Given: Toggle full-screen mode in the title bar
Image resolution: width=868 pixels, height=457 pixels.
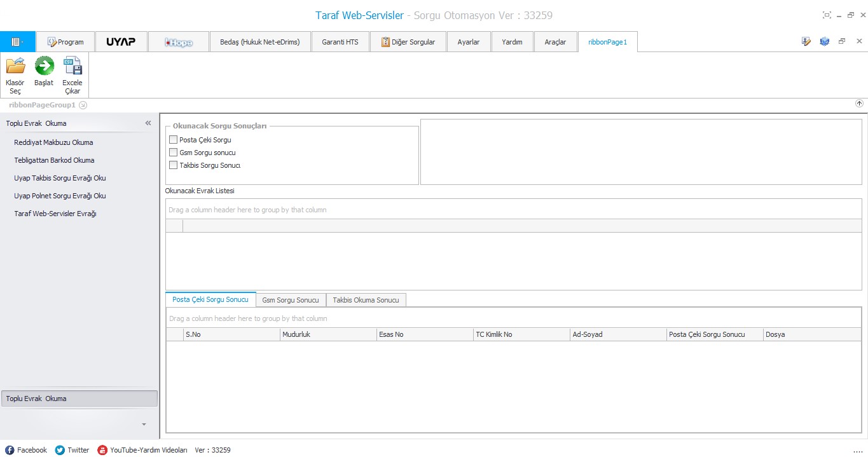Looking at the screenshot, I should [x=827, y=15].
